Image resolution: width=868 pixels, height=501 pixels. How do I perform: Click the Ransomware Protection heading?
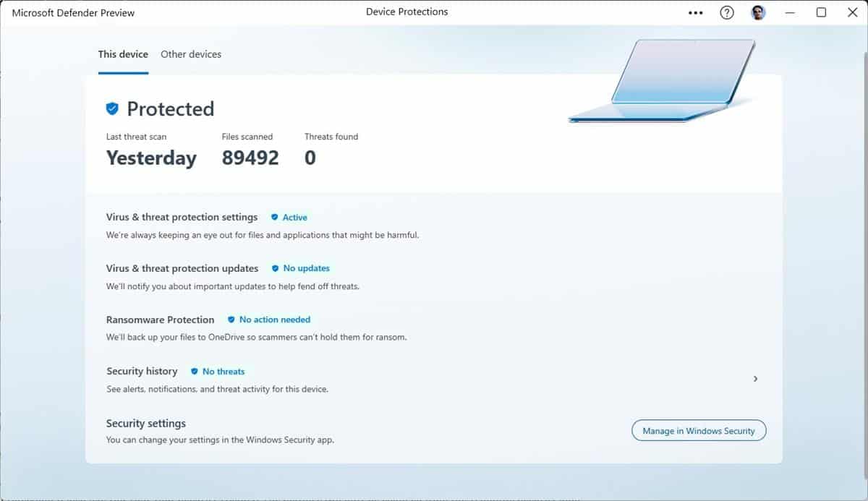pos(160,320)
